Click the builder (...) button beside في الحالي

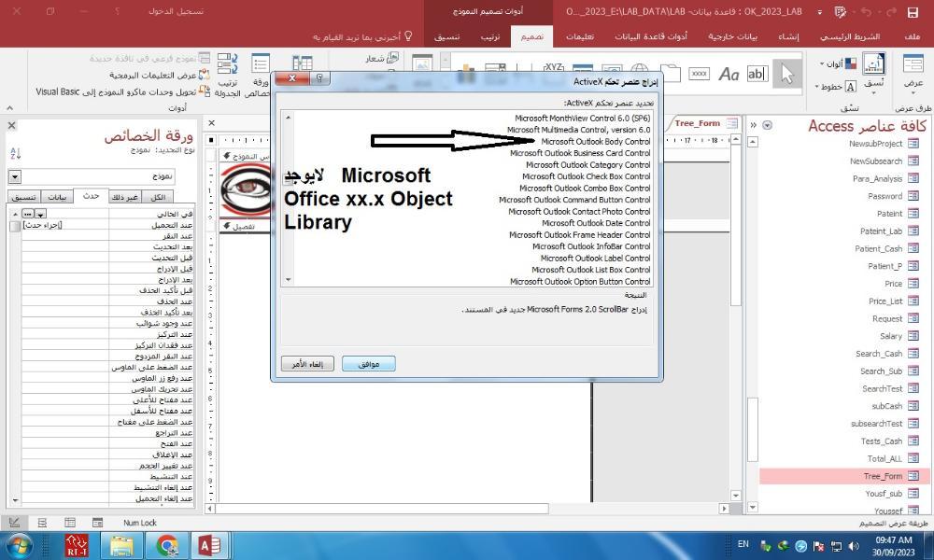click(28, 214)
